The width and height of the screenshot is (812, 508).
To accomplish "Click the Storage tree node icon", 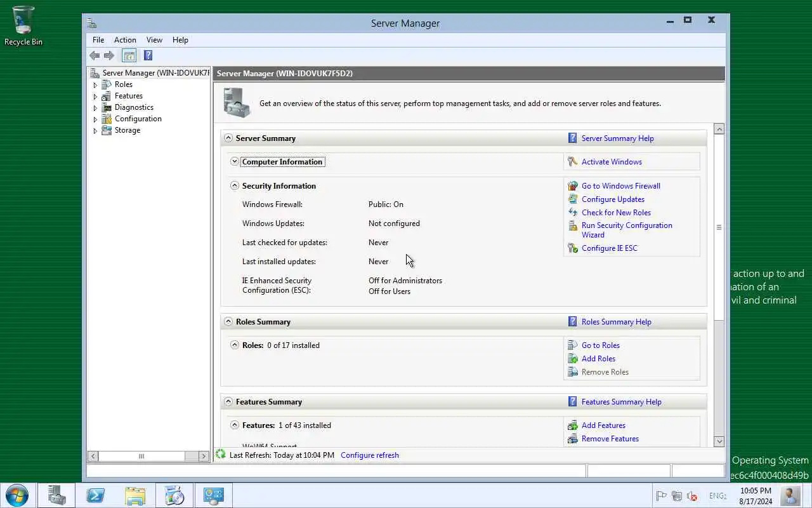I will [x=107, y=130].
